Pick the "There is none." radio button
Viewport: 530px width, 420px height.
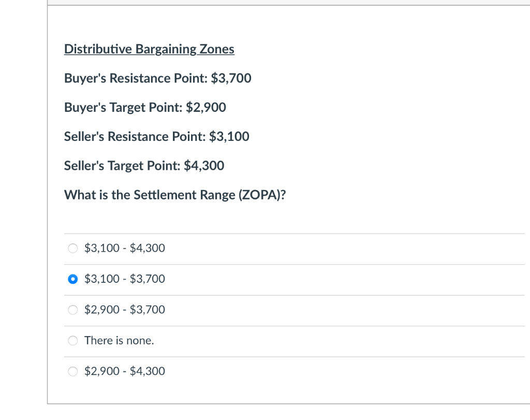click(x=73, y=340)
